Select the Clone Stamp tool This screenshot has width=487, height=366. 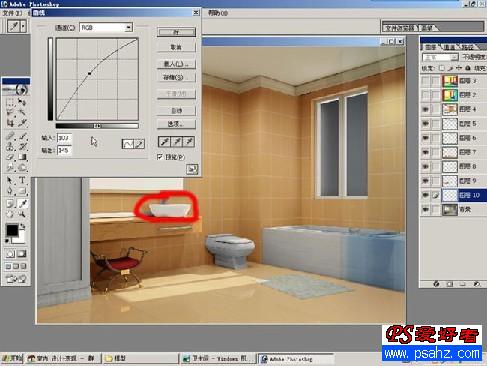click(10, 146)
